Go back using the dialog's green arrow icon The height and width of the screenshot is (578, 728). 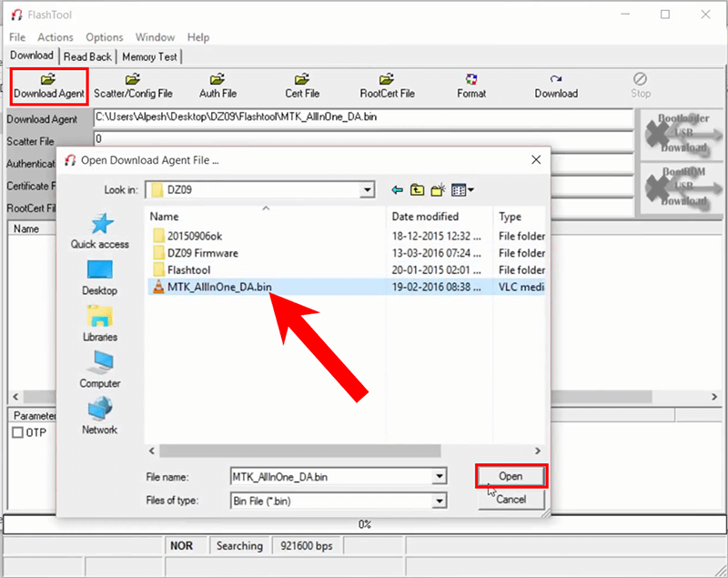coord(397,190)
